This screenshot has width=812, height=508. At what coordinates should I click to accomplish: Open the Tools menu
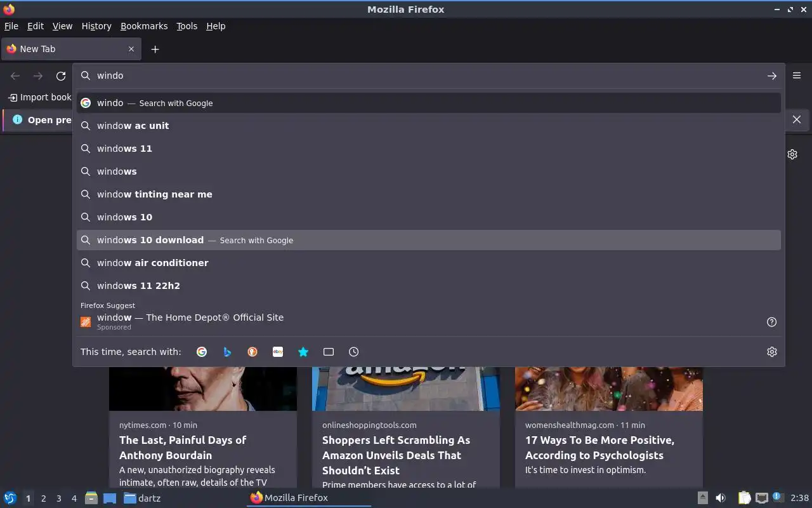pos(187,26)
